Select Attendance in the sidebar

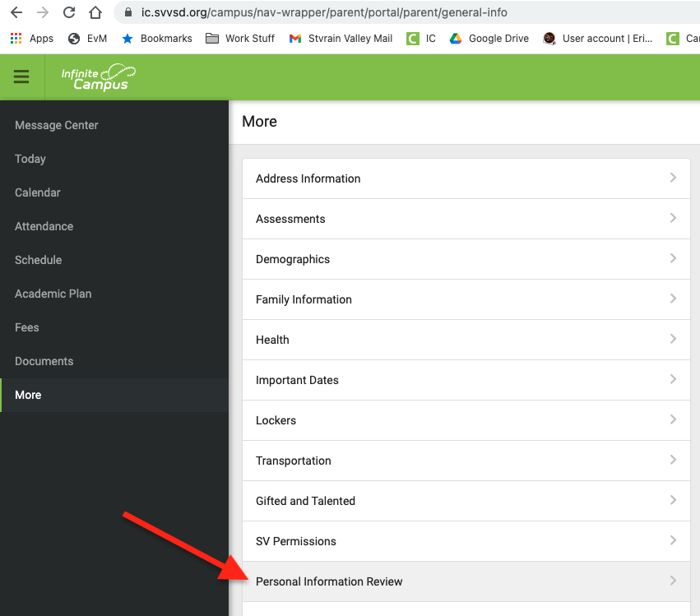(44, 226)
